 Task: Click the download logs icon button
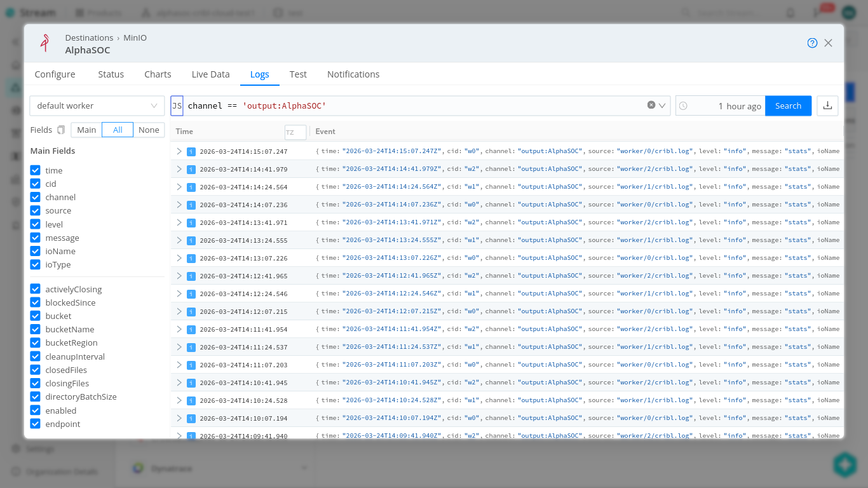click(827, 106)
